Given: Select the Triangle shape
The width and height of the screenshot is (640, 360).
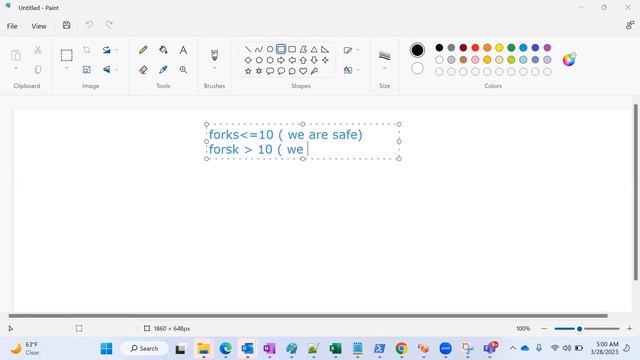Looking at the screenshot, I should [x=314, y=49].
